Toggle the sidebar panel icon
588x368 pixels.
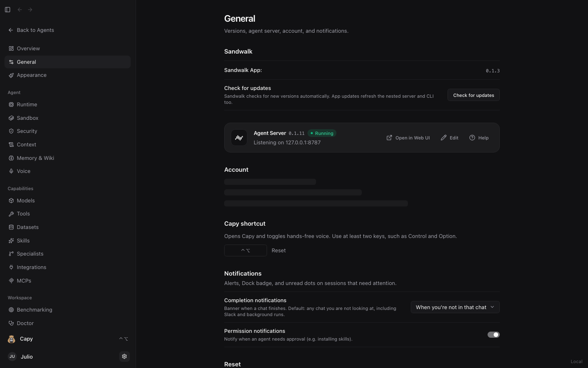[x=7, y=10]
